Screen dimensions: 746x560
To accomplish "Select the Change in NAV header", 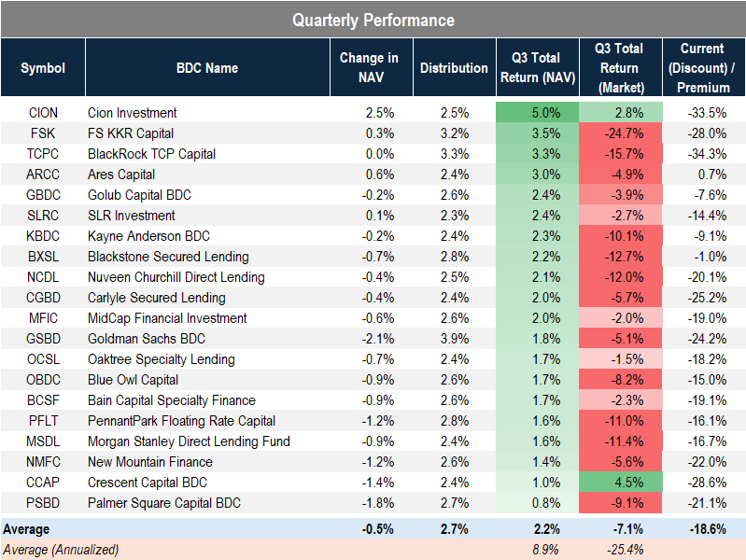I will (369, 67).
